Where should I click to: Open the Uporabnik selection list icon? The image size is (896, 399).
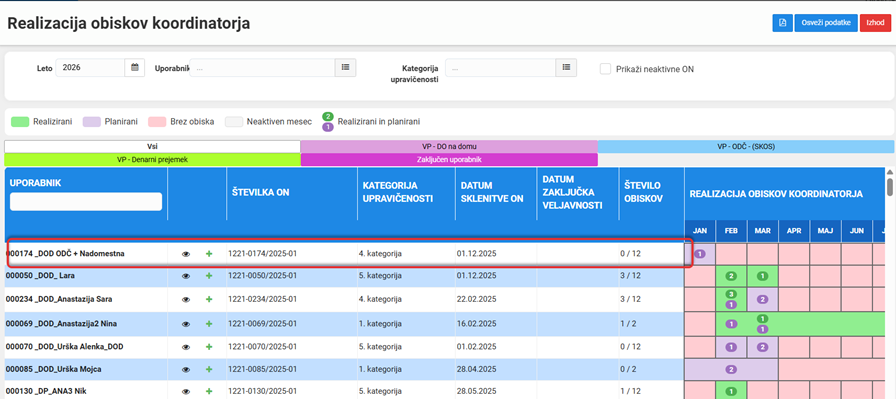(x=345, y=67)
